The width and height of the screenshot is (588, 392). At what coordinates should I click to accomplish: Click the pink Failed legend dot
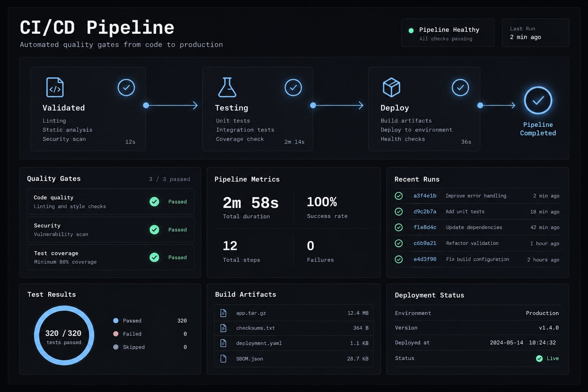[x=116, y=334]
